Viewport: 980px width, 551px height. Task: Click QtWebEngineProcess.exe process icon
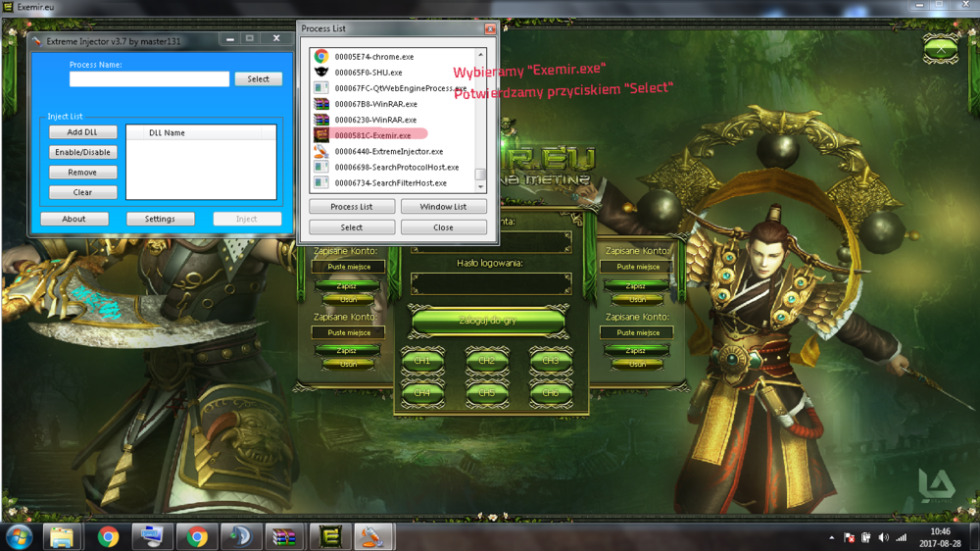[321, 88]
